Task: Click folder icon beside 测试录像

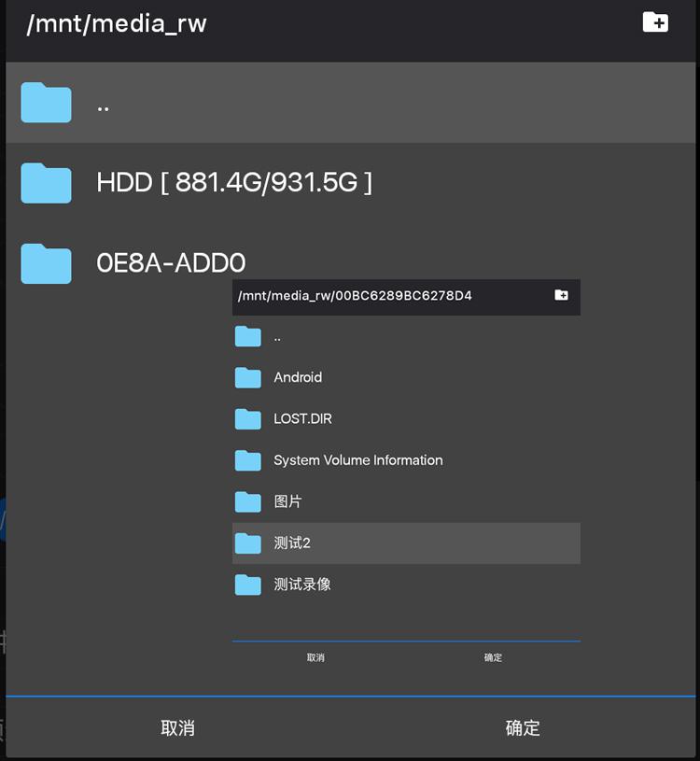Action: [248, 585]
